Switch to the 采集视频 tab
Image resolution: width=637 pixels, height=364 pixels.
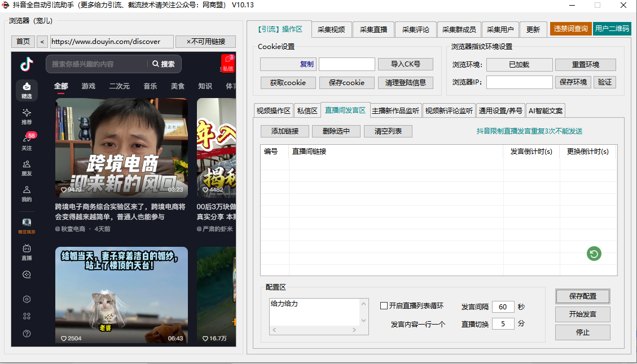point(332,30)
